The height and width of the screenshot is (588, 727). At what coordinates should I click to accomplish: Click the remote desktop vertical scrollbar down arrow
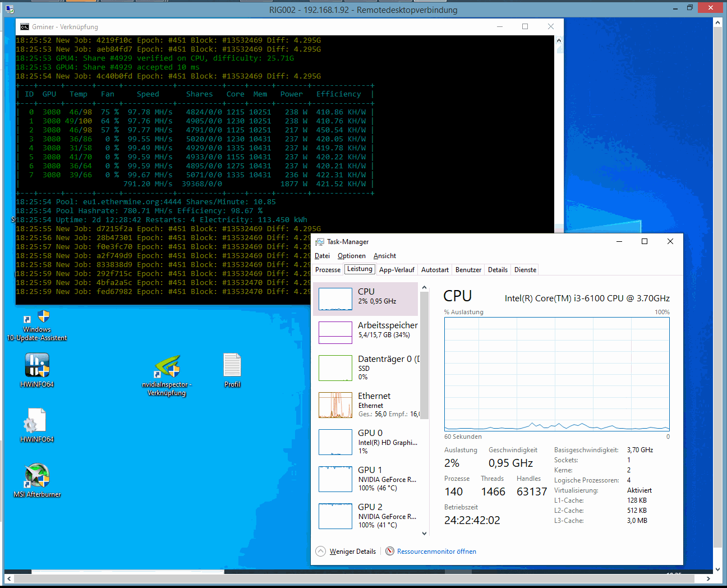(717, 569)
